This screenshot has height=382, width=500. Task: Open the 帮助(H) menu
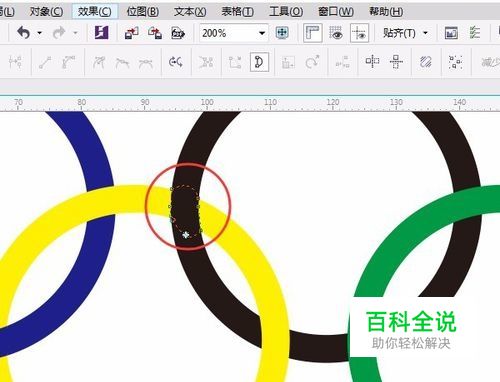[386, 12]
